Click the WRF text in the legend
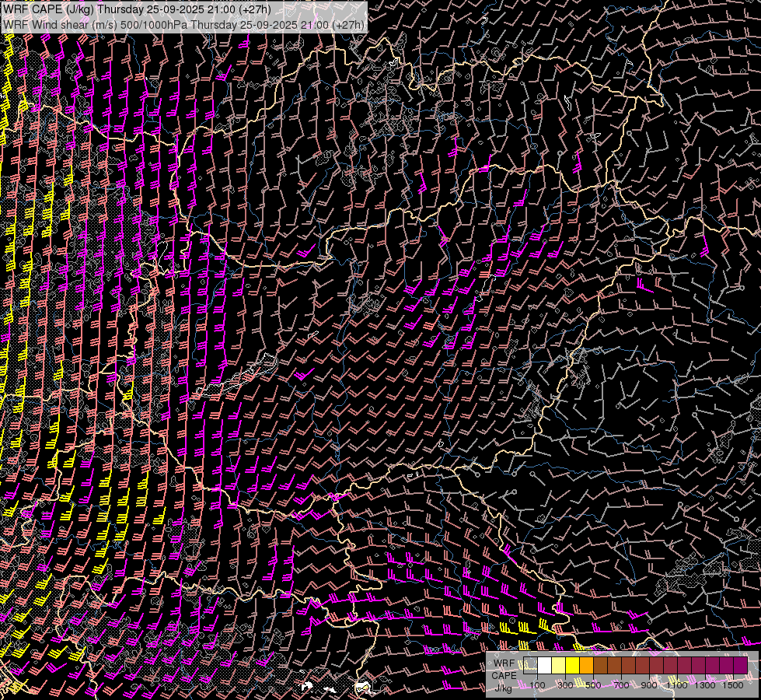The image size is (761, 700). tap(504, 661)
